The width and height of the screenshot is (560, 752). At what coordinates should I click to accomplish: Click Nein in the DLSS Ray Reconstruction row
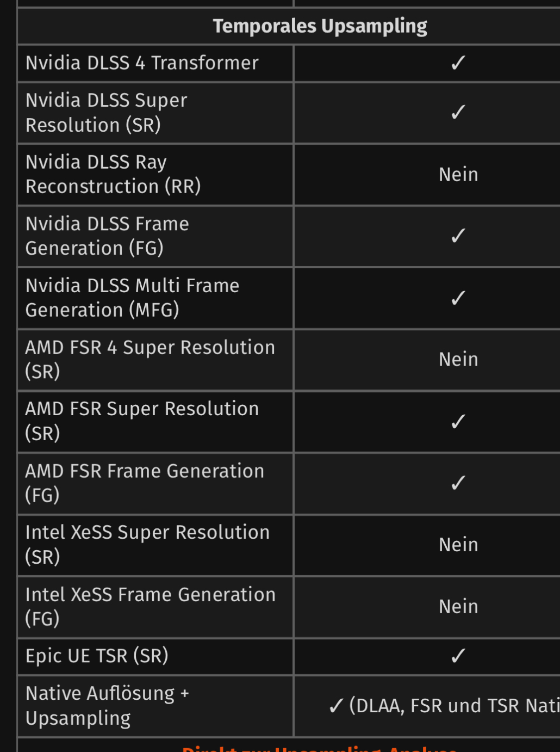point(458,175)
